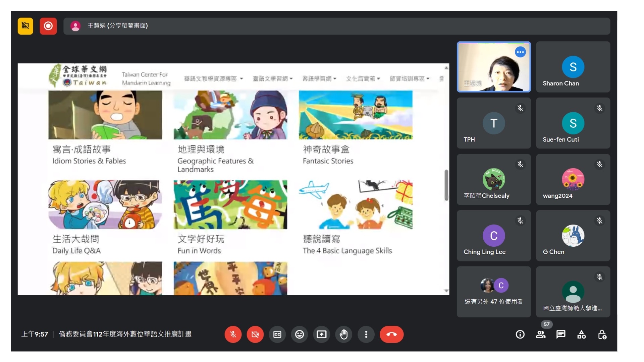
Task: Show the participants people panel
Action: pos(540,334)
